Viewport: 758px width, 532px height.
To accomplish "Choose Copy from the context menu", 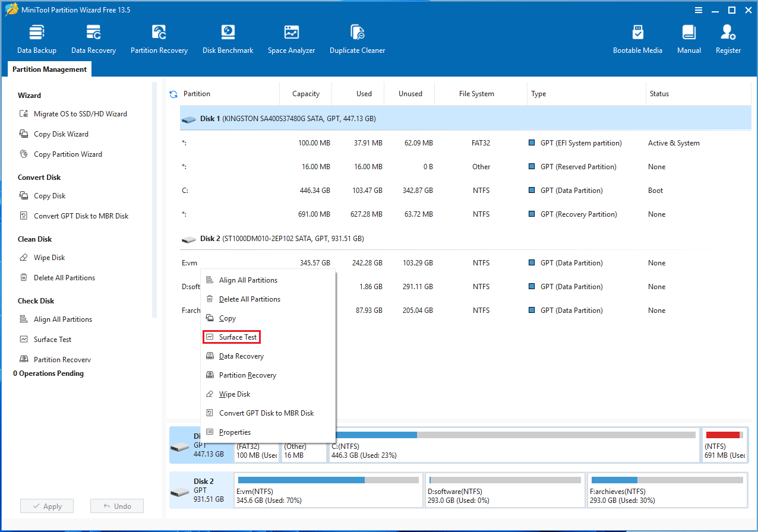I will click(x=228, y=318).
